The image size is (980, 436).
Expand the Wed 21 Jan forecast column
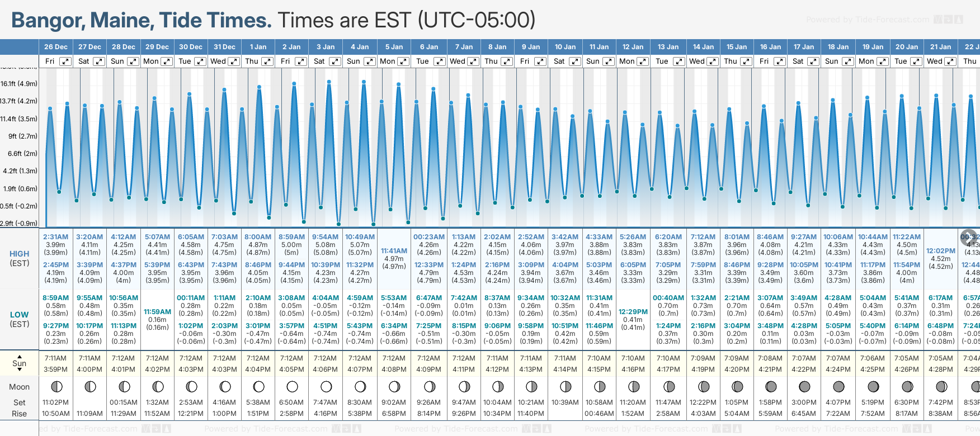(x=950, y=61)
